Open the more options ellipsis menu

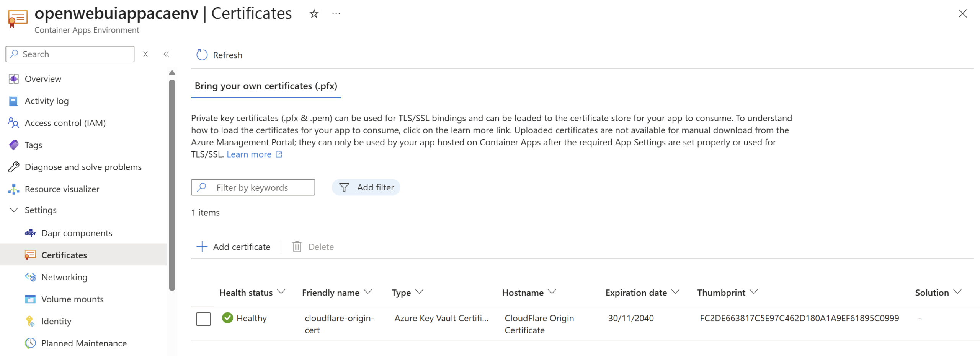pos(336,14)
